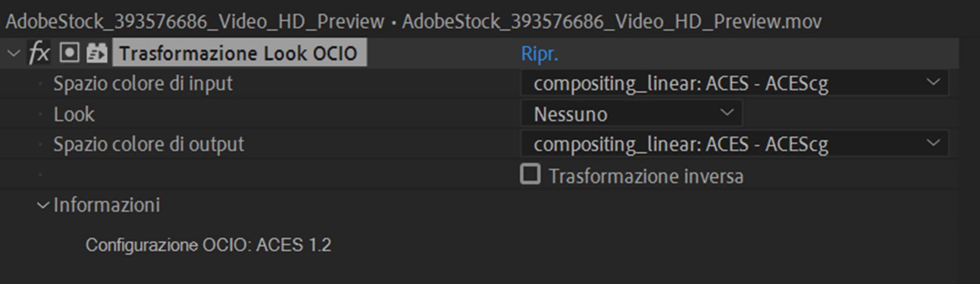Select the Trasformazione Look OCIO effect name
This screenshot has height=284, width=980.
(238, 53)
